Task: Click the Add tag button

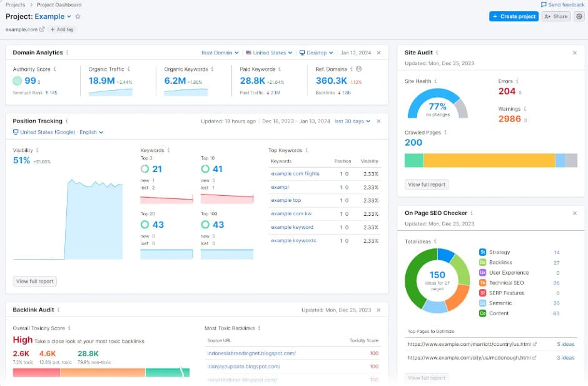Action: [x=62, y=29]
